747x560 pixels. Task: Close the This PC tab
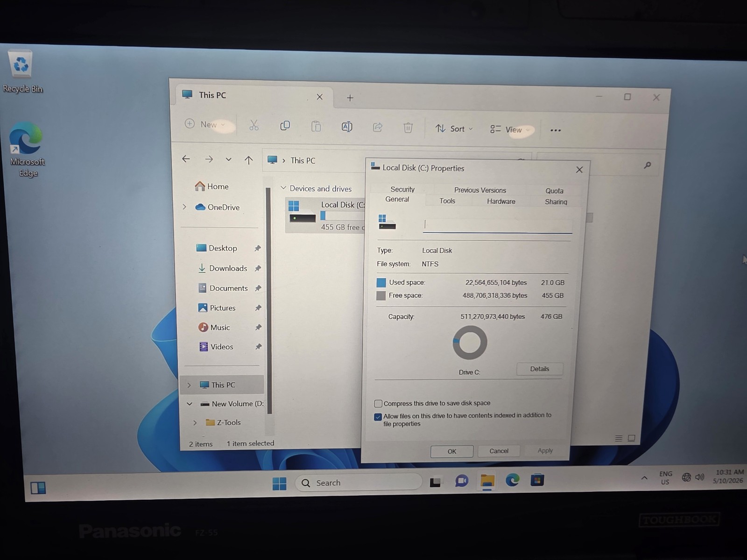(x=320, y=97)
